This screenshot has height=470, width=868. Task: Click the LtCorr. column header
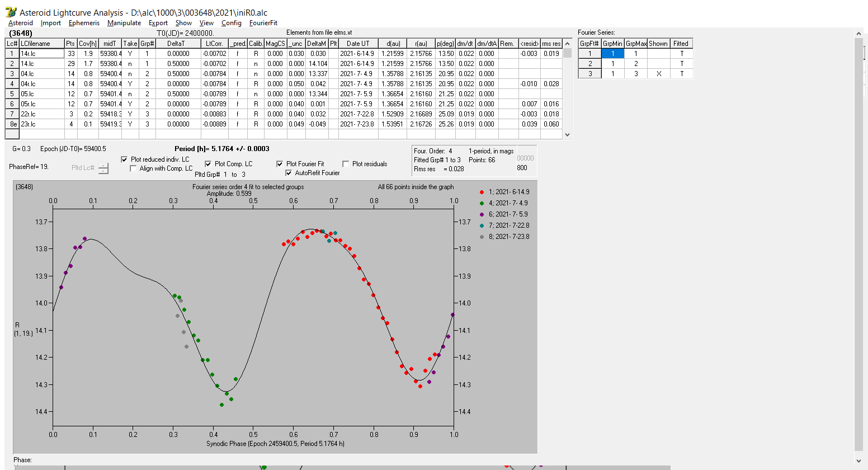point(214,44)
